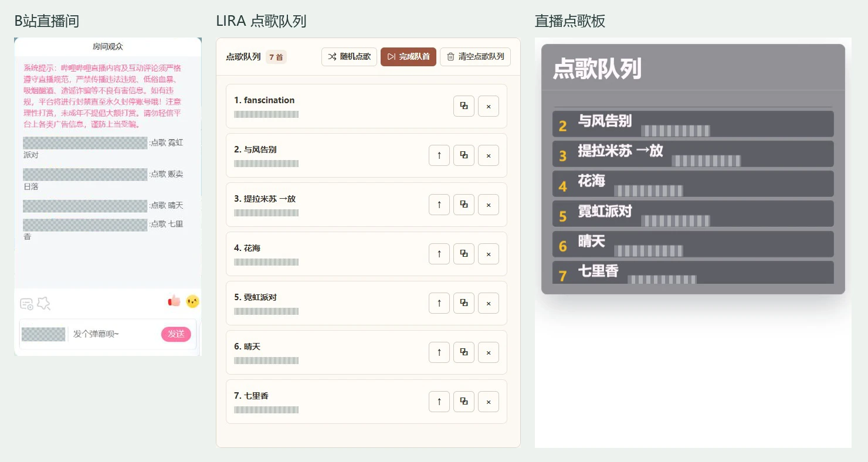Click the chat message 点歌 晴天
The image size is (868, 462).
(x=103, y=206)
